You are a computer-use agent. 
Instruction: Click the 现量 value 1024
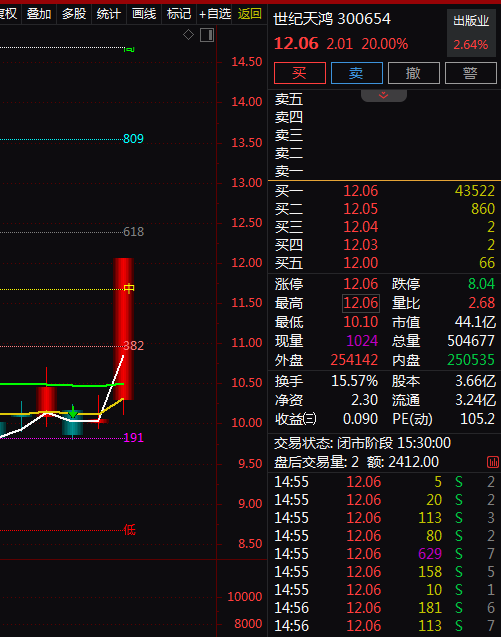point(362,341)
